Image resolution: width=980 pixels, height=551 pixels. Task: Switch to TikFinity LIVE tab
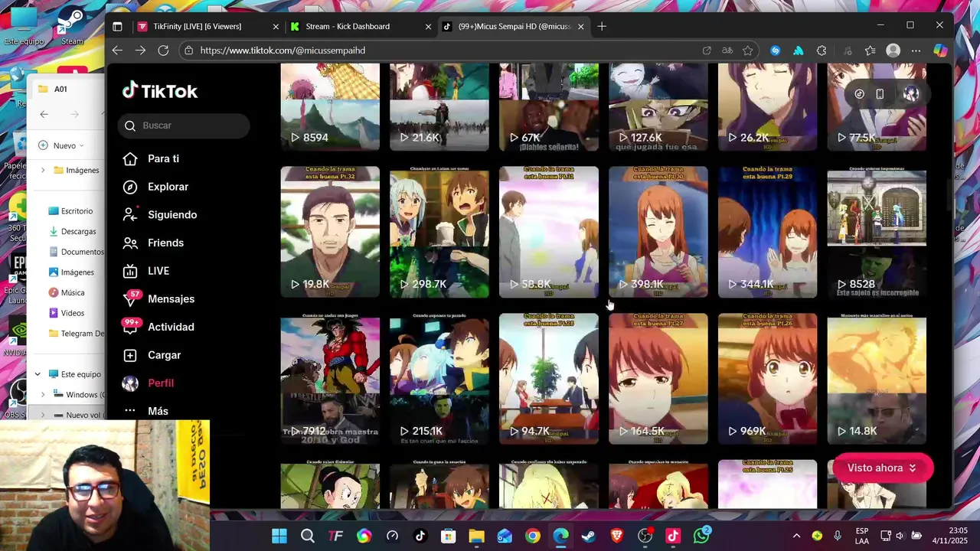tap(208, 26)
